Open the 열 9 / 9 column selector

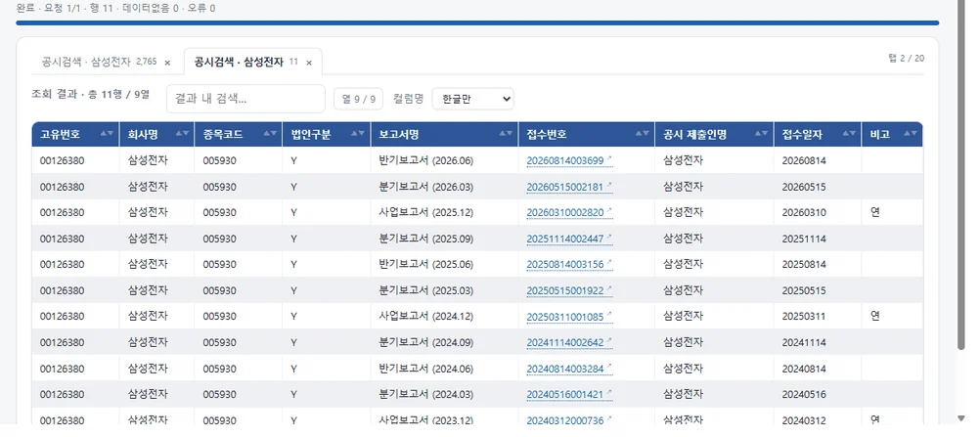(358, 99)
